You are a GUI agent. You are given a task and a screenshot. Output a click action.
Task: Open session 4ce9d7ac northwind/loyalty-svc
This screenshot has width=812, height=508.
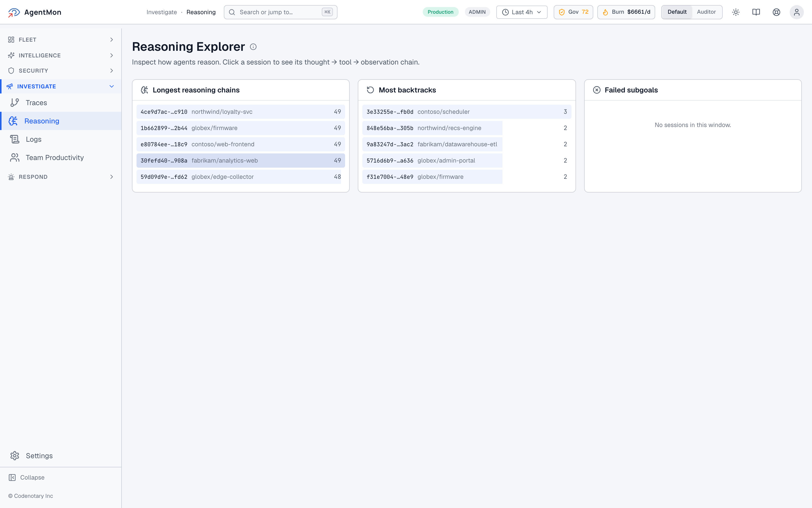(x=241, y=112)
